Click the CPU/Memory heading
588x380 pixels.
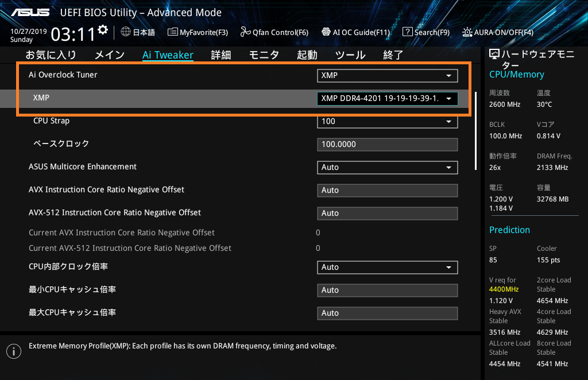516,74
